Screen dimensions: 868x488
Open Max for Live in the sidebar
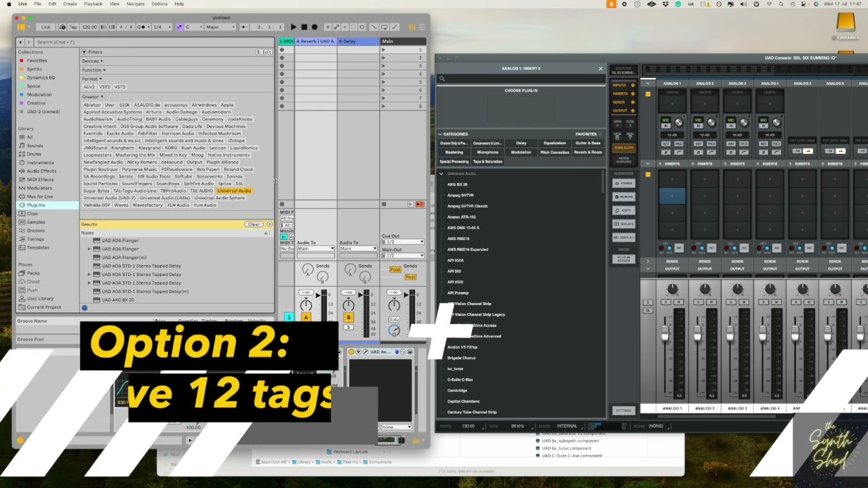click(40, 197)
